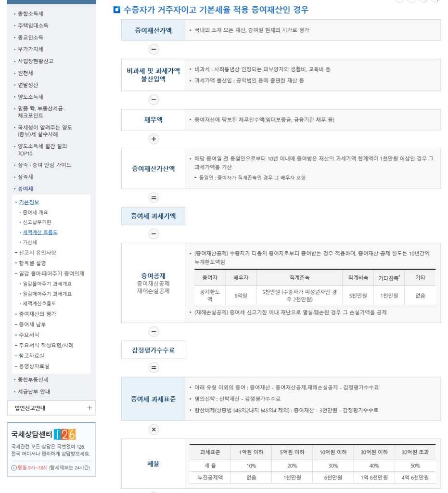Click 4억 6천만원 누진공제액 cell
Screen dimensions: 448x493
click(x=415, y=478)
